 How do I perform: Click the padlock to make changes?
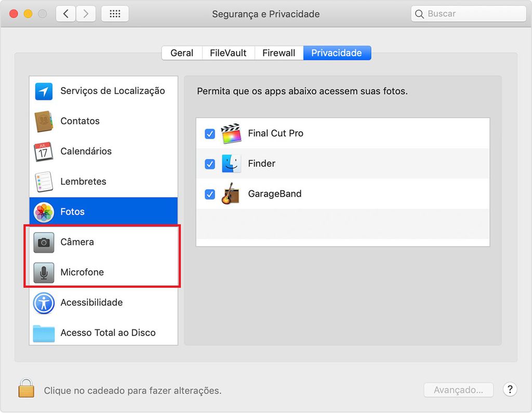point(26,388)
